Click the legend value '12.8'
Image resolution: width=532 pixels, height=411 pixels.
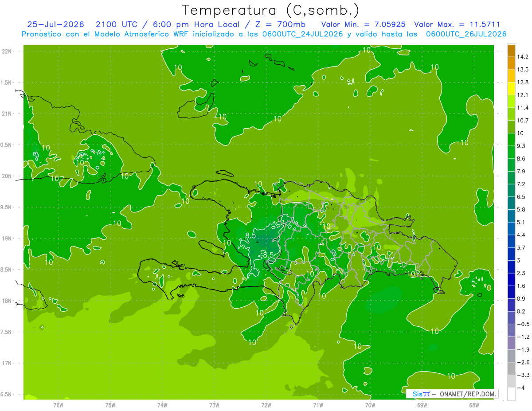click(x=522, y=82)
